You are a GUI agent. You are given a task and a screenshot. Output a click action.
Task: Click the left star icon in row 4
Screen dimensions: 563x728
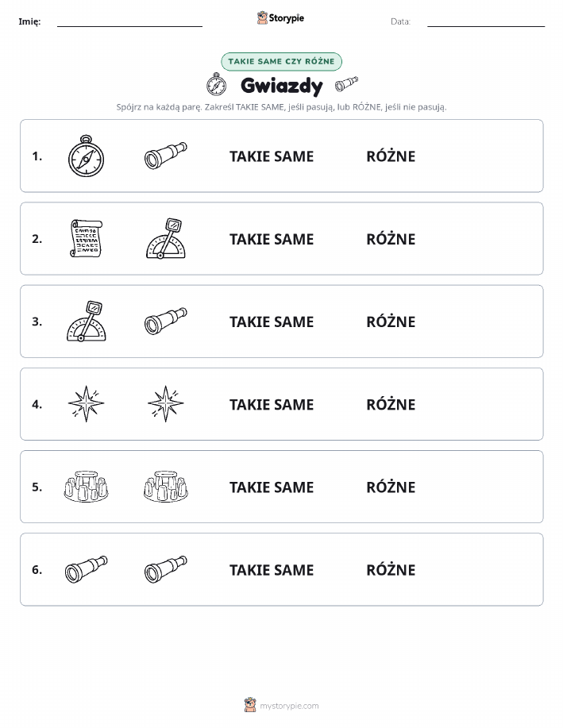pos(86,404)
